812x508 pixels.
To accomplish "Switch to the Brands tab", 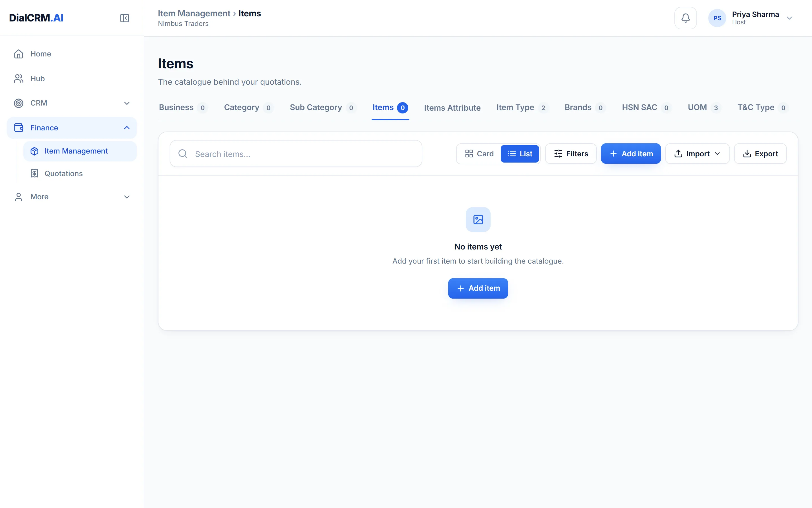I will point(585,108).
